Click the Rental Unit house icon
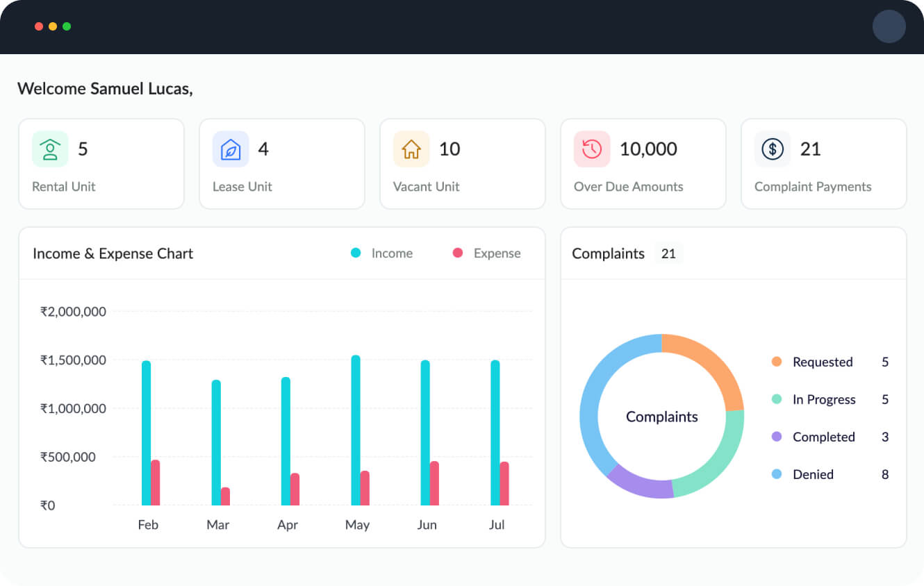 coord(49,149)
